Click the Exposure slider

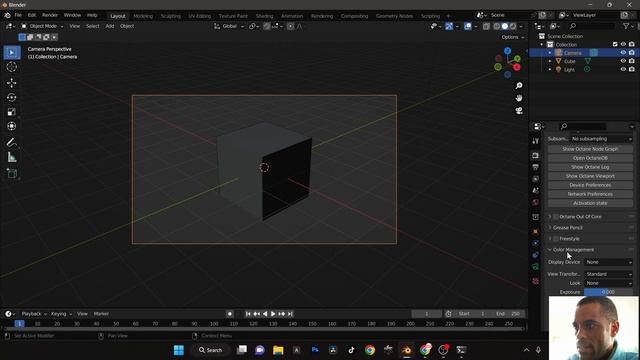click(x=609, y=292)
